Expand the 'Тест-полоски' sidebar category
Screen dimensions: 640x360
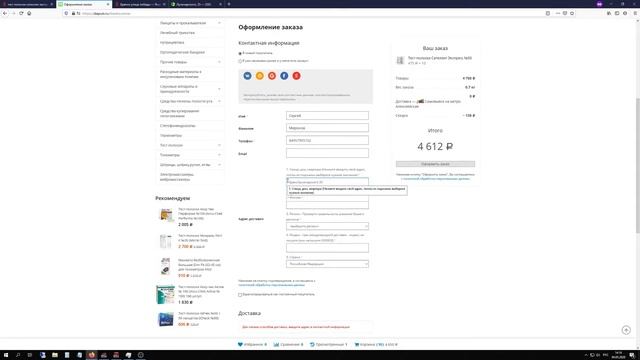tap(219, 145)
